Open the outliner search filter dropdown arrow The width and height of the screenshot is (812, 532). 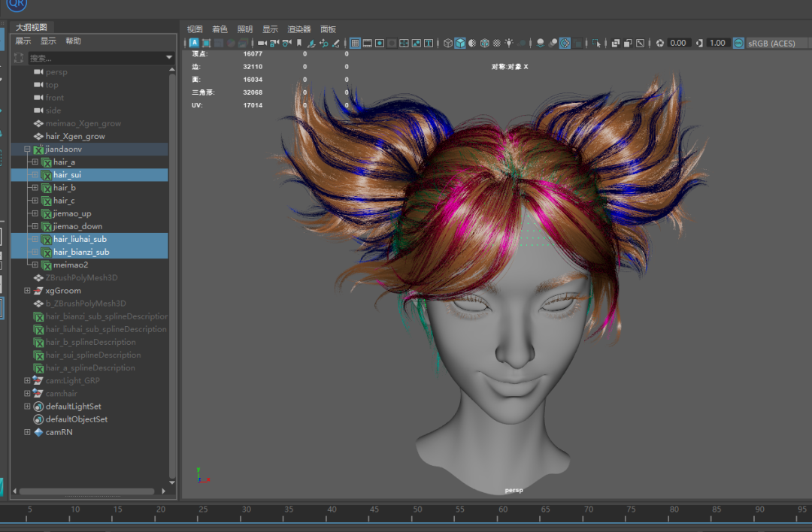169,58
